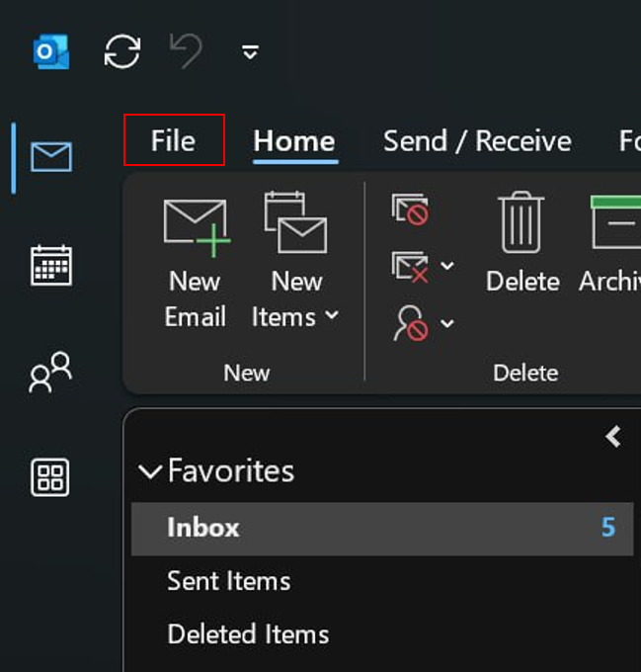Screen dimensions: 641x672
Task: Switch to the Calendar view
Action: [50, 266]
